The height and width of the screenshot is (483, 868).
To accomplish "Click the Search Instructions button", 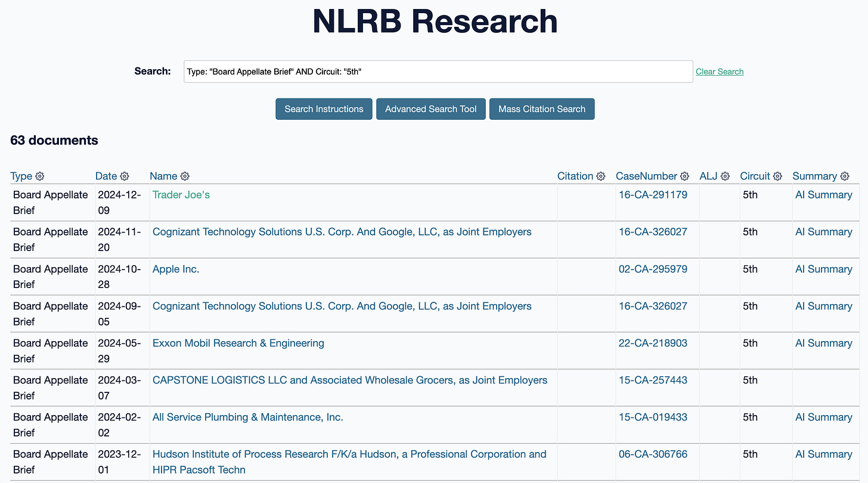I will 324,109.
